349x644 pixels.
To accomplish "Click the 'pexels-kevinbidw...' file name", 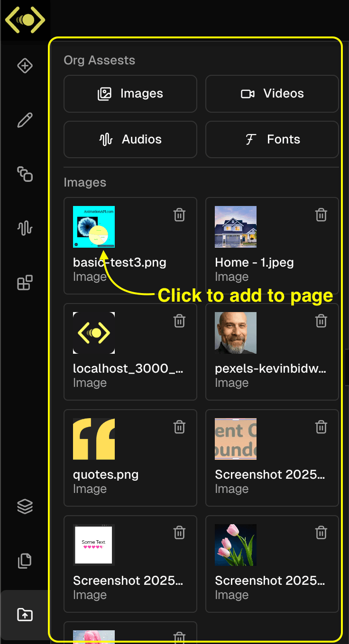I will pos(271,368).
